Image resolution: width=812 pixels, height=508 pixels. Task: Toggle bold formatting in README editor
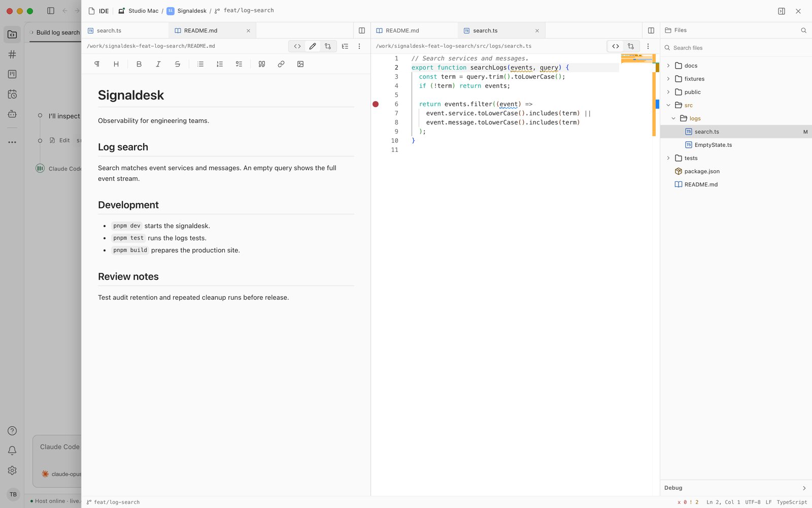[x=139, y=64]
